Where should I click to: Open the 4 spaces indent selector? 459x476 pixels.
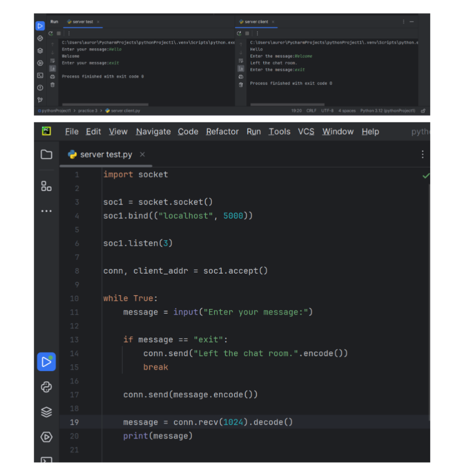coord(347,111)
